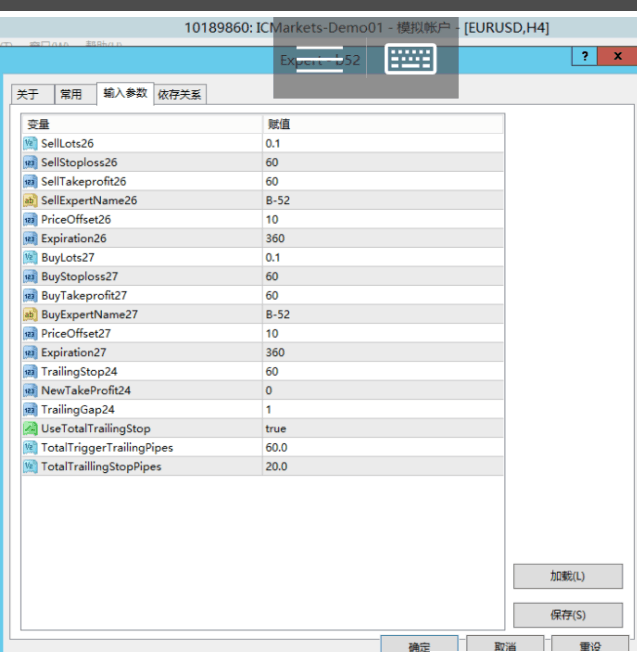
Task: Open the 依存关系 tab
Action: [180, 95]
